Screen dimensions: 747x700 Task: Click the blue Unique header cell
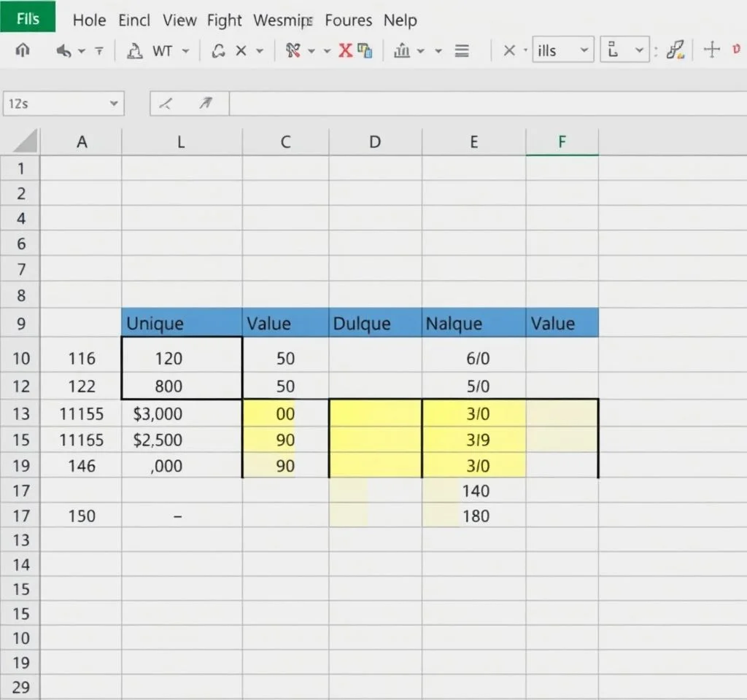pos(181,323)
